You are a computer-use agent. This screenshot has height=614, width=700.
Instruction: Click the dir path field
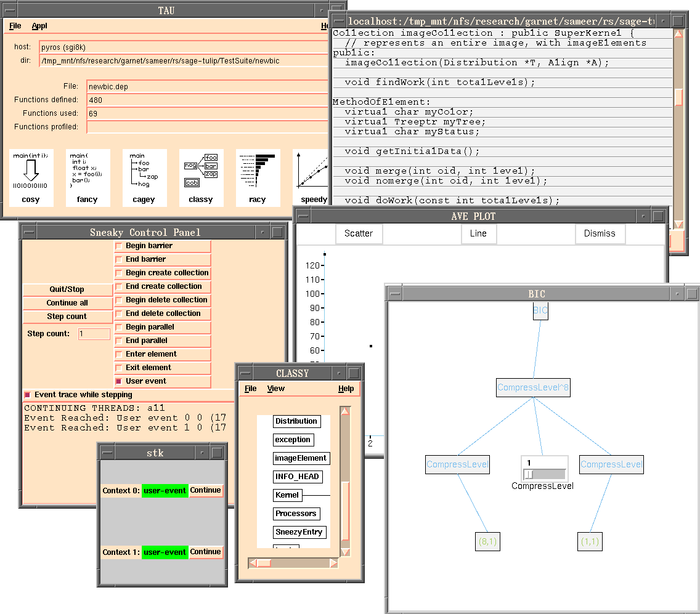(184, 61)
